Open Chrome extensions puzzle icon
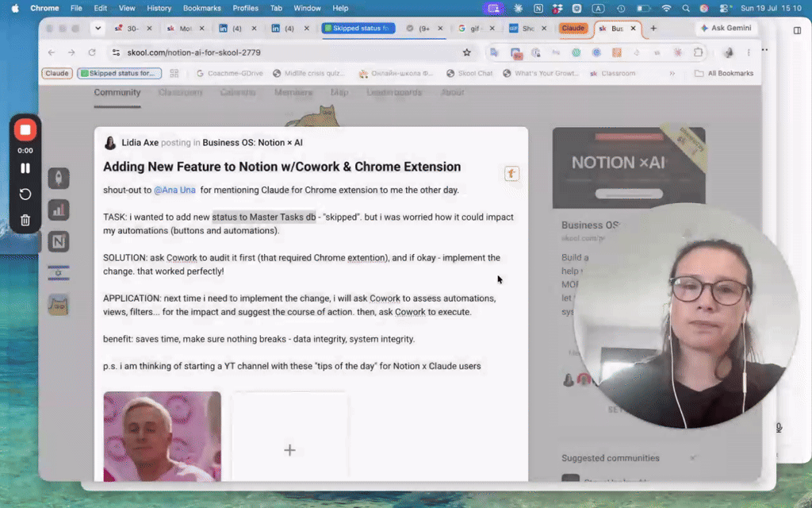 pos(698,52)
